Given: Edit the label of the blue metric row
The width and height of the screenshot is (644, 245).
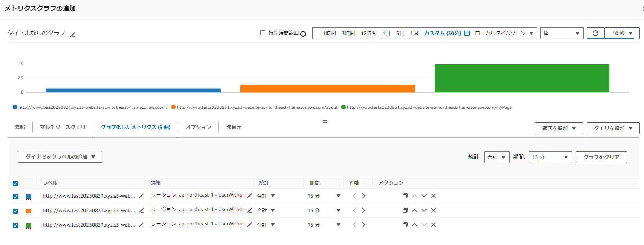Looking at the screenshot, I should pyautogui.click(x=141, y=196).
